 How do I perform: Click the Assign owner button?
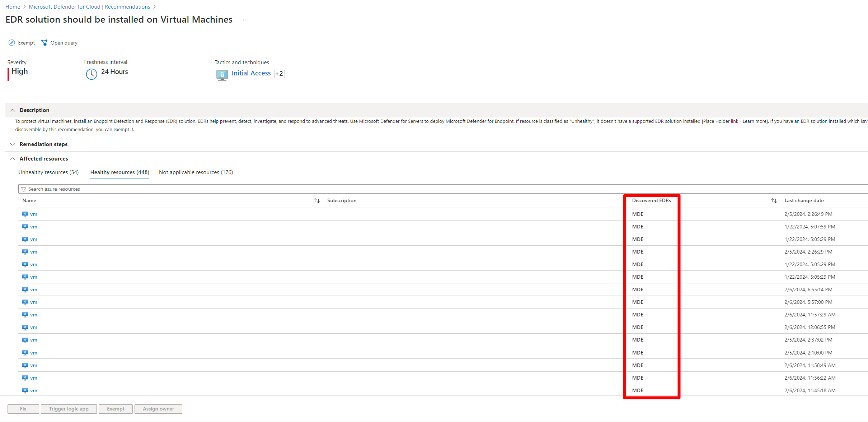158,409
